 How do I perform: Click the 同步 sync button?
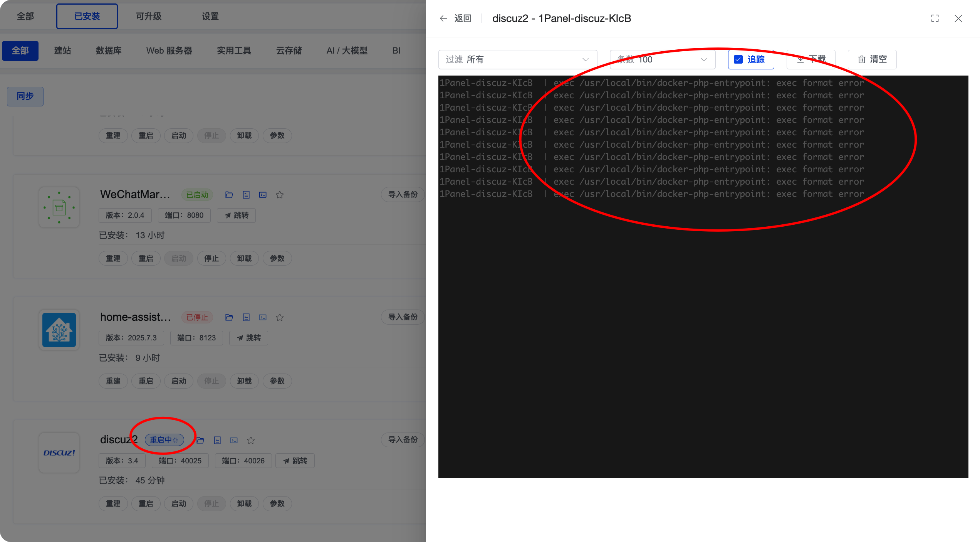(x=25, y=96)
